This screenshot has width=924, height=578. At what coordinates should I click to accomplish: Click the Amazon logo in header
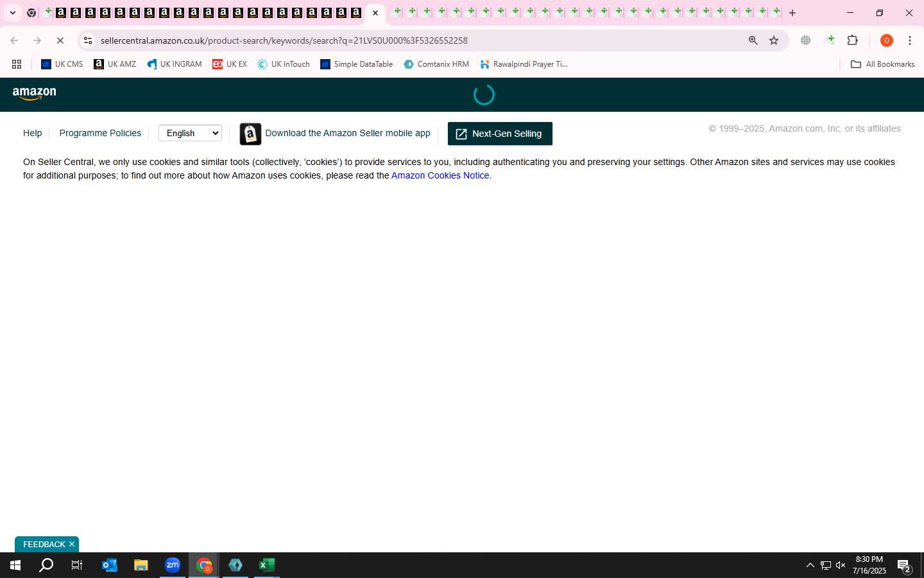(x=35, y=94)
